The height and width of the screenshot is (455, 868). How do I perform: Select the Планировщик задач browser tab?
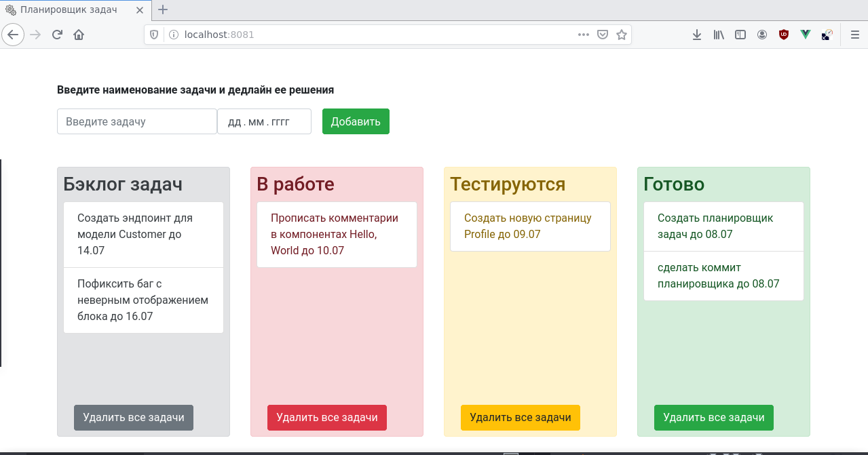click(x=68, y=10)
